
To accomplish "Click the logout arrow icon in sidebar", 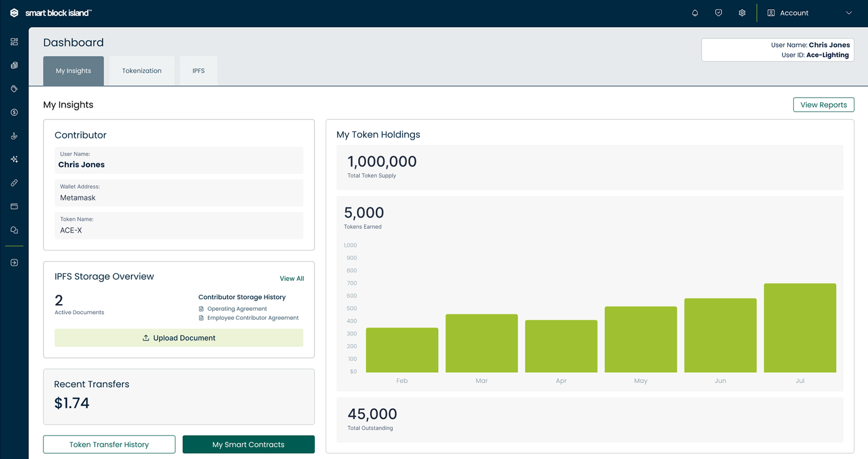I will coord(14,262).
